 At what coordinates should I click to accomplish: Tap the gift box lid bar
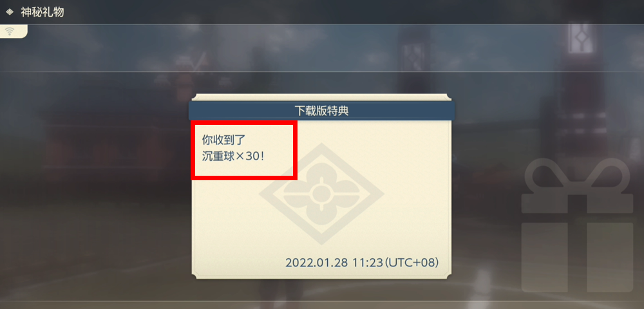coord(577,204)
